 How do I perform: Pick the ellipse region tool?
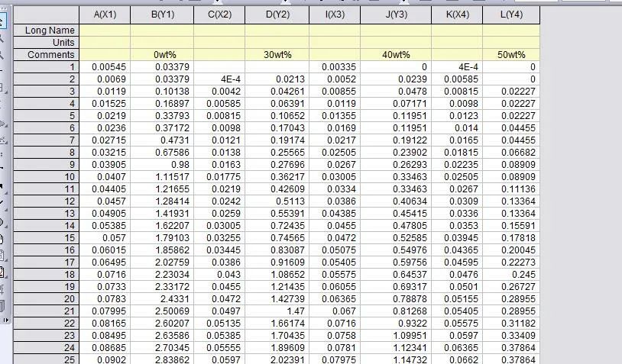tap(2, 222)
